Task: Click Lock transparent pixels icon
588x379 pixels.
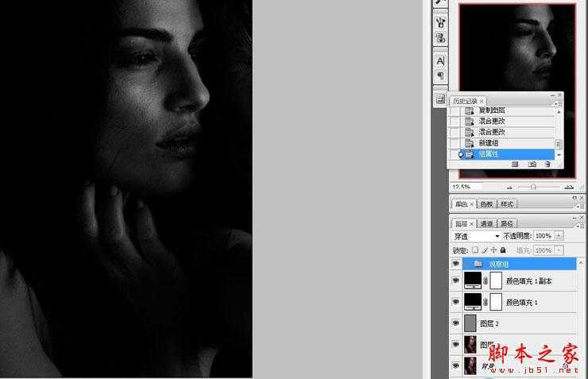Action: 475,249
